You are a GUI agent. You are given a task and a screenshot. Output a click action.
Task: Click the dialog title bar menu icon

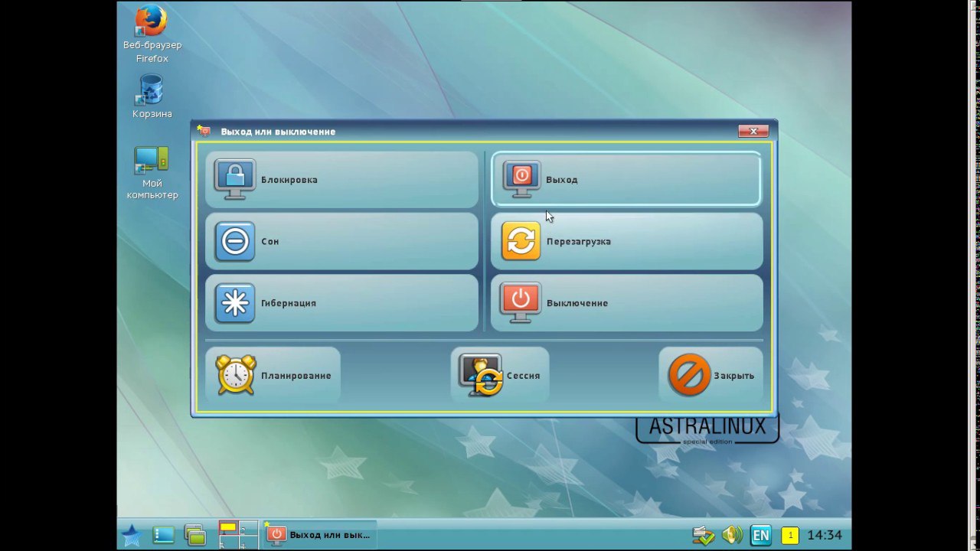[x=203, y=131]
